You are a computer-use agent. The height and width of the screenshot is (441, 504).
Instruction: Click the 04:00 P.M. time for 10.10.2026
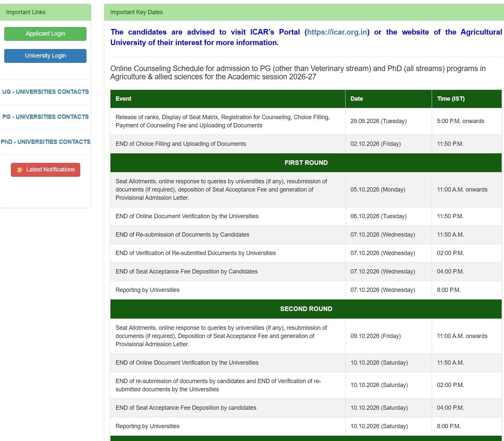450,408
